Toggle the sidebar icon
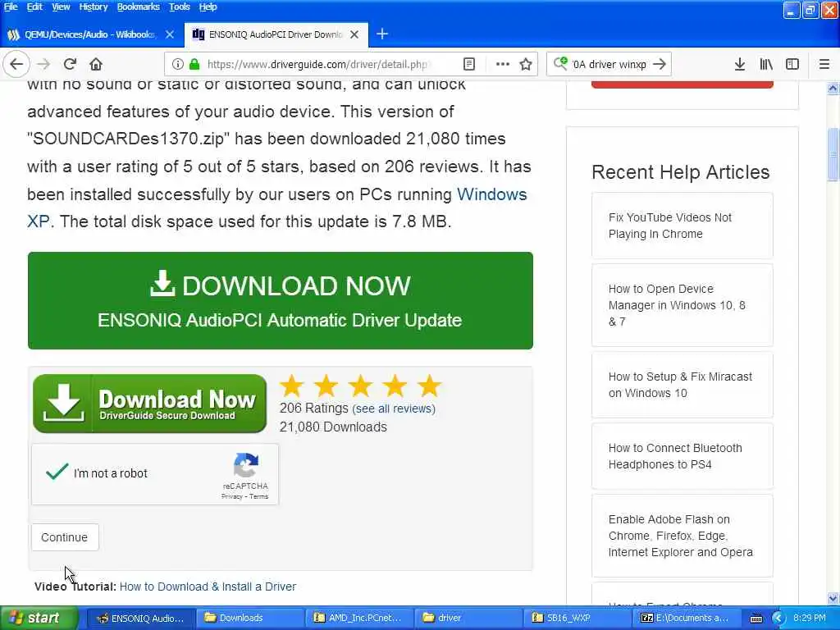 coord(792,64)
